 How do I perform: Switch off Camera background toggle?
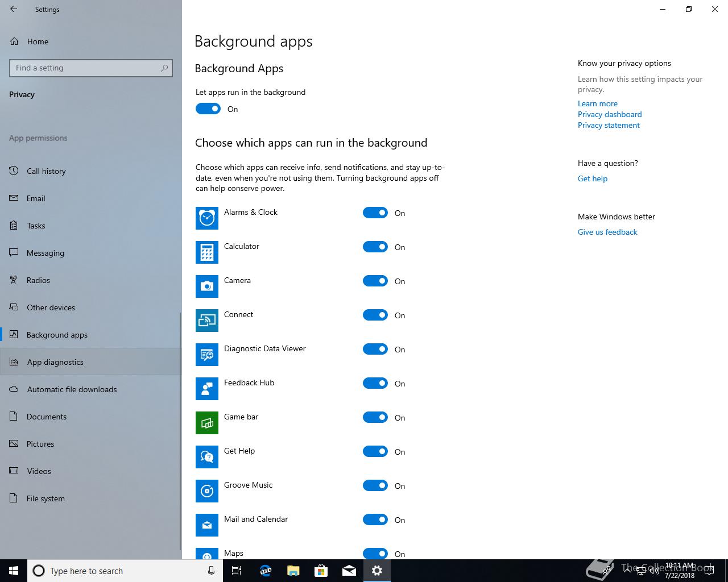click(375, 281)
